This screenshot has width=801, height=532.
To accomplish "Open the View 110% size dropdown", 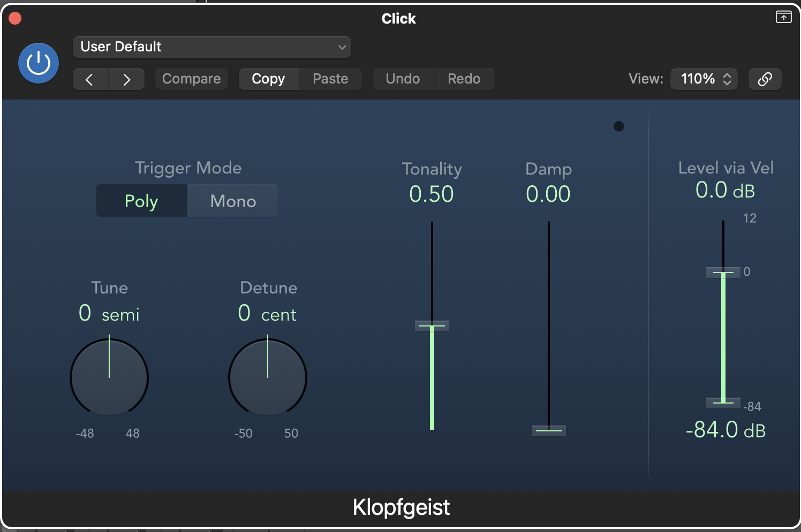I will 704,79.
